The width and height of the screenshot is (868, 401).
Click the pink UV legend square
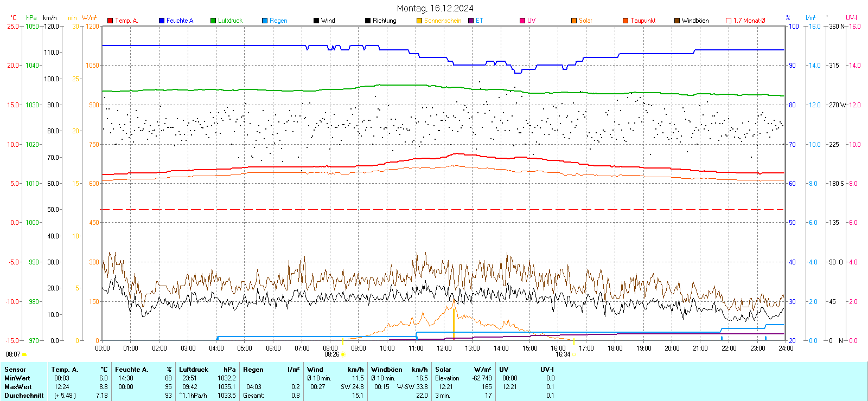click(x=522, y=21)
